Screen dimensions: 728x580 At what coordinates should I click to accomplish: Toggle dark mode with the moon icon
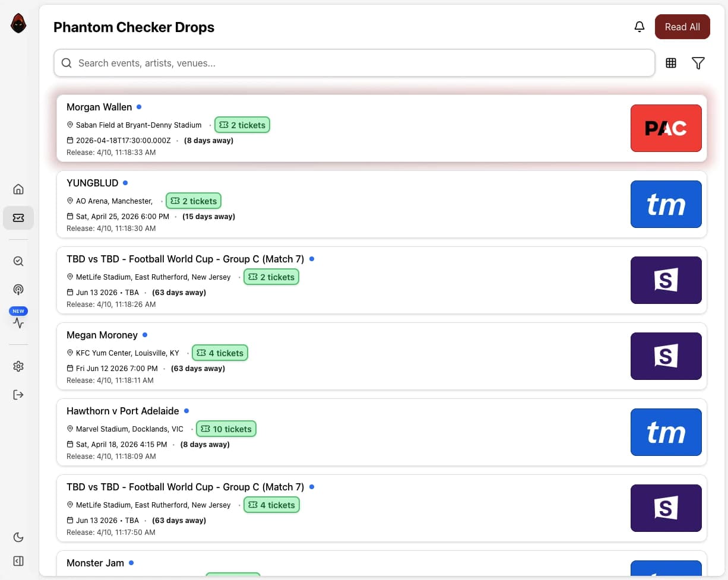coord(18,537)
